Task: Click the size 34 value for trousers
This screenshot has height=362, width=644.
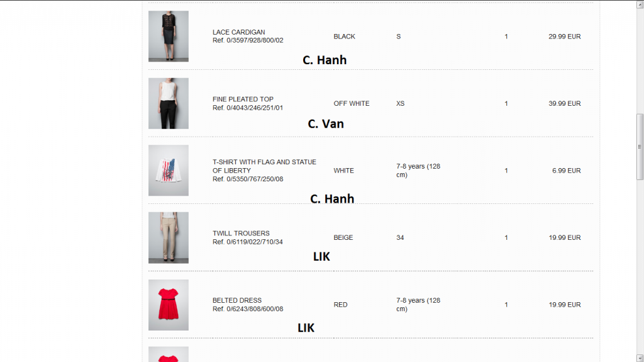Action: 401,238
